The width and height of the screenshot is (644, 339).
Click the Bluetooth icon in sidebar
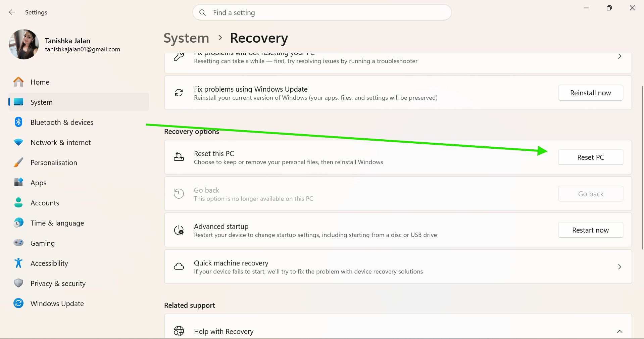(18, 122)
